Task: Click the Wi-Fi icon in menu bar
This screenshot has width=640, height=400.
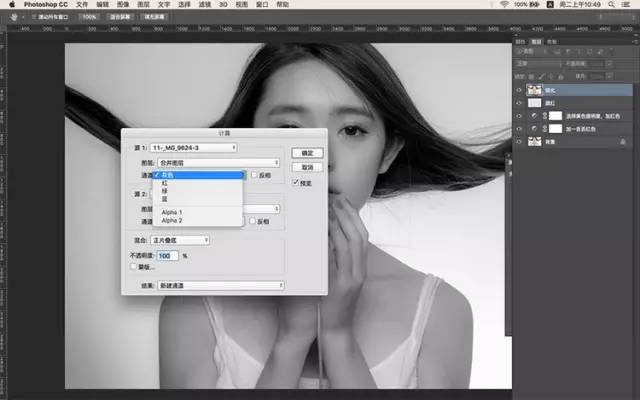Action: (x=503, y=5)
